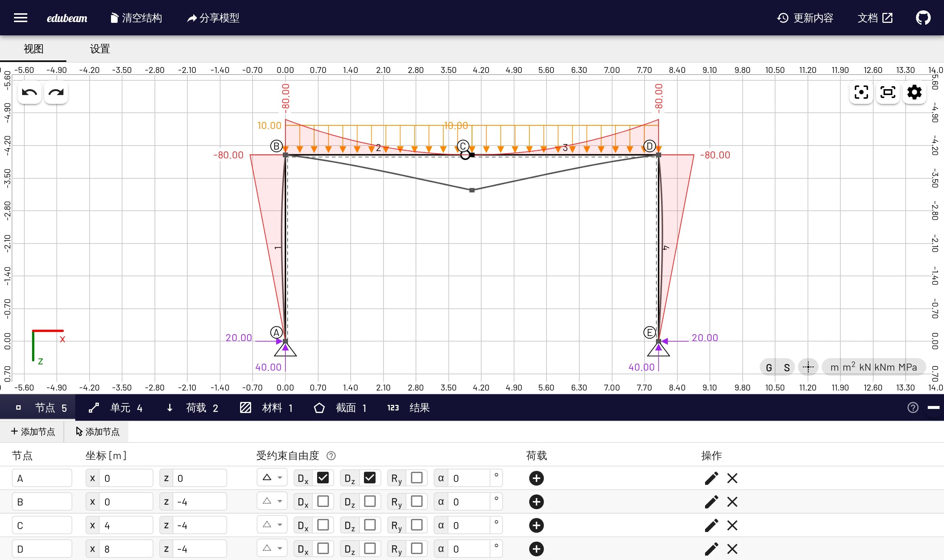Redo the last action

pos(56,92)
